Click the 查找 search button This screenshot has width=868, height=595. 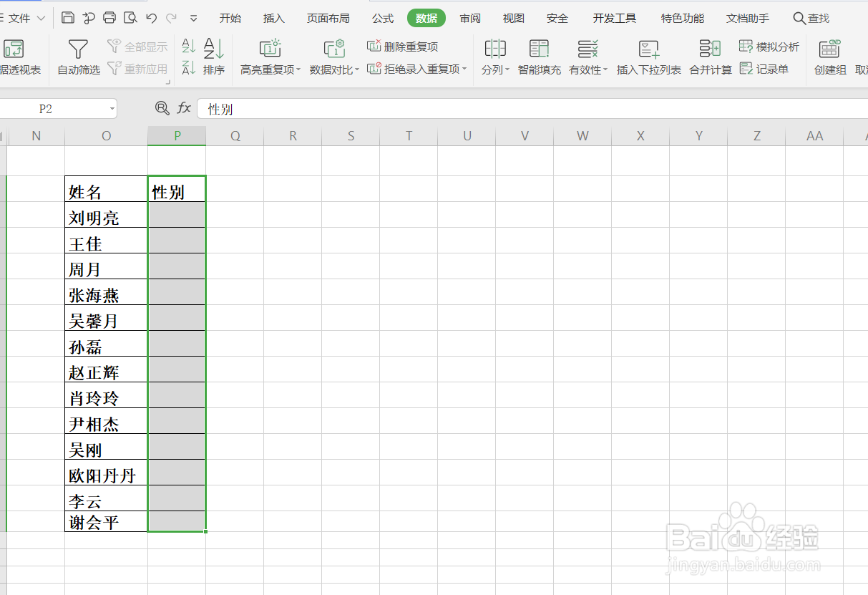pyautogui.click(x=811, y=18)
